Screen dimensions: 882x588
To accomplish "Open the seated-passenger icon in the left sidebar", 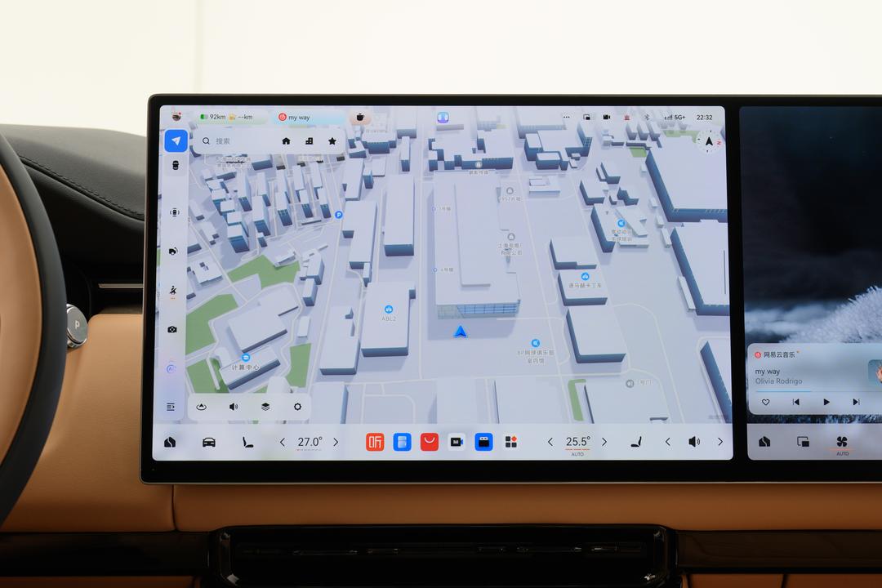I will [172, 291].
